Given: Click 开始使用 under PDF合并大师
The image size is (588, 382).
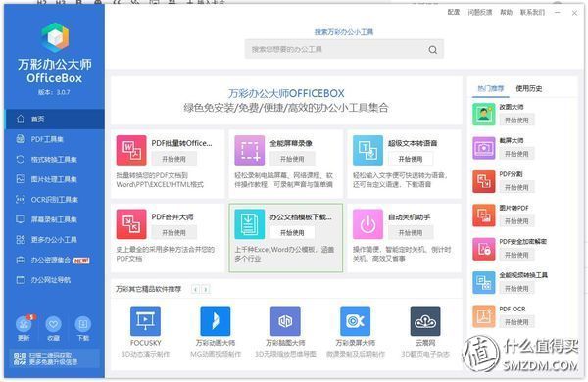Looking at the screenshot, I should tap(174, 233).
